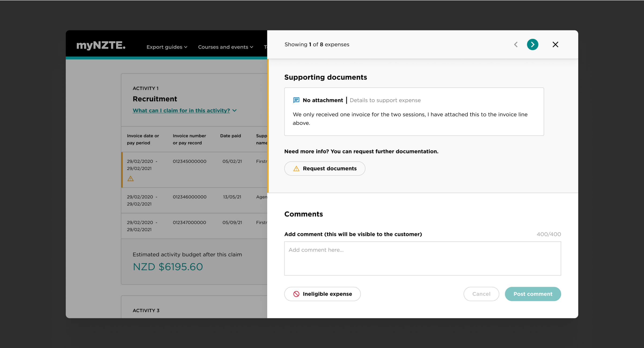
Task: Click the Invoice date or pay period header
Action: (x=143, y=139)
